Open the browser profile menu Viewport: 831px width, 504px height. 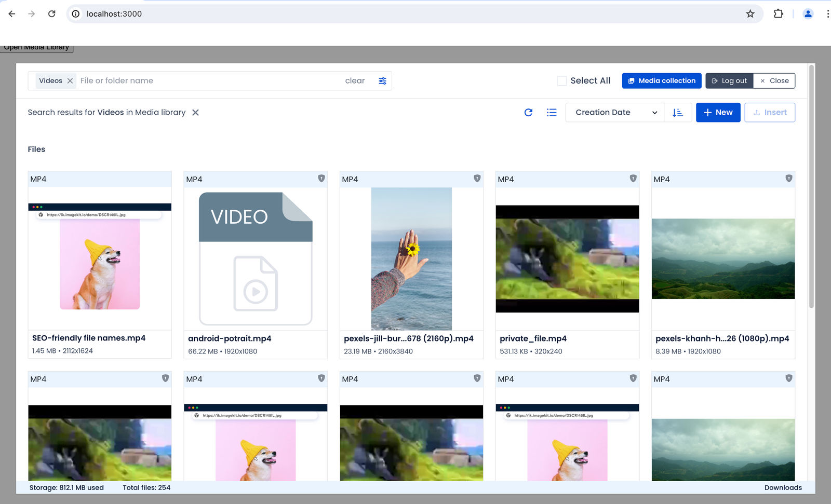[x=808, y=14]
